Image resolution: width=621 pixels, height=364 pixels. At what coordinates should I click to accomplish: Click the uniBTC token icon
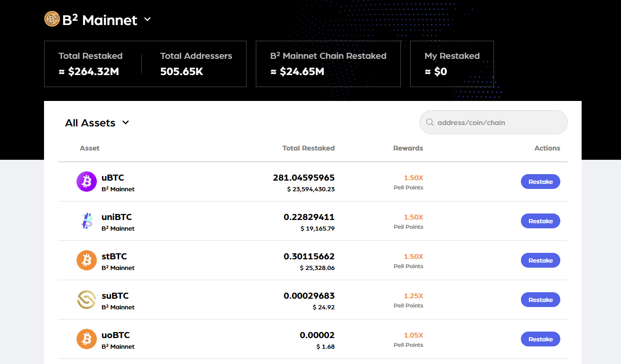pos(86,221)
